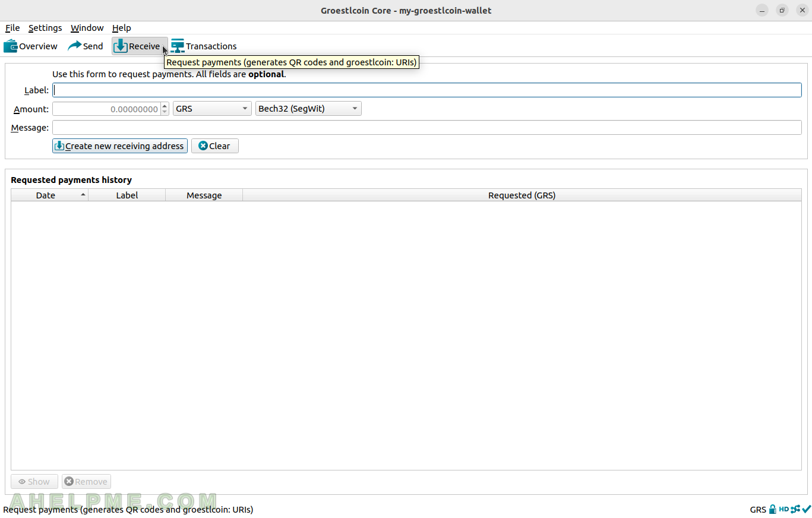Open the Overview wallet page

pos(31,46)
